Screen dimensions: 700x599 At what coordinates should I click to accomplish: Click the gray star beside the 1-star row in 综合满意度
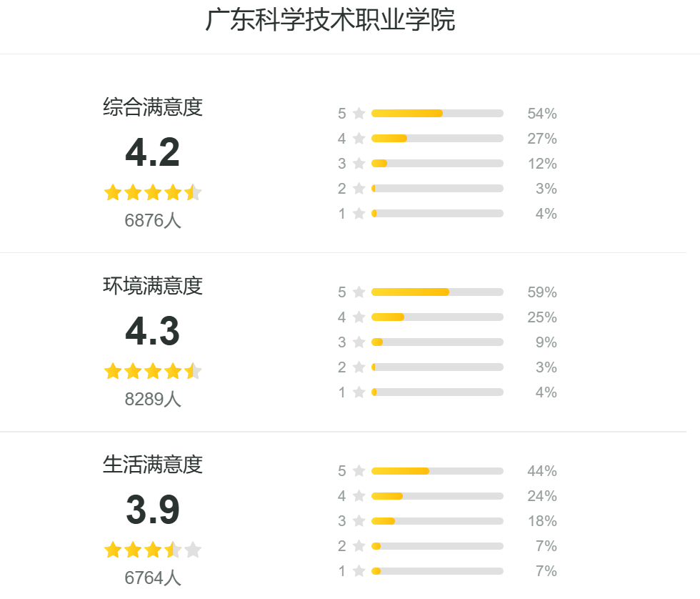click(x=359, y=214)
